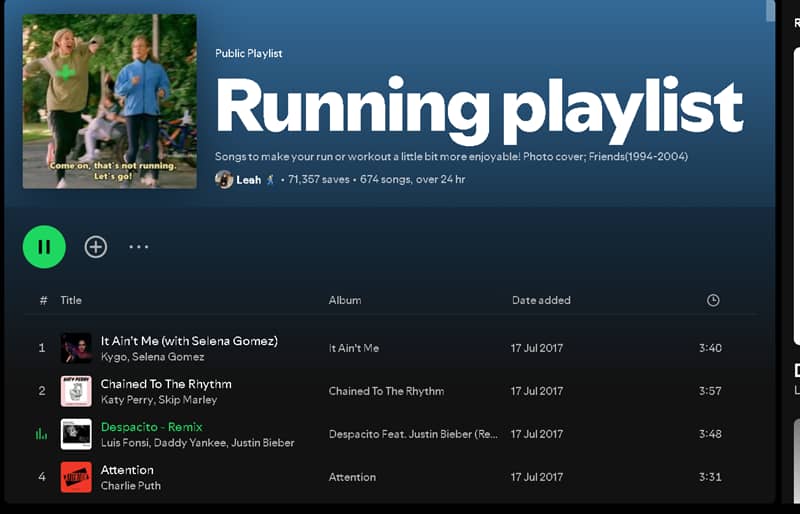Sort the list by Title column
Image resolution: width=800 pixels, height=514 pixels.
point(71,300)
